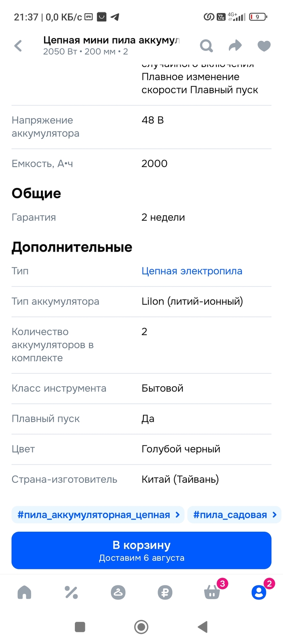Share this product via arrow icon
This screenshot has width=283, height=644.
point(235,46)
